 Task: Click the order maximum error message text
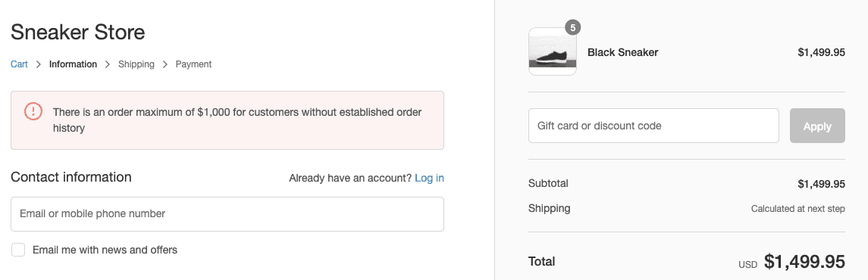[237, 120]
